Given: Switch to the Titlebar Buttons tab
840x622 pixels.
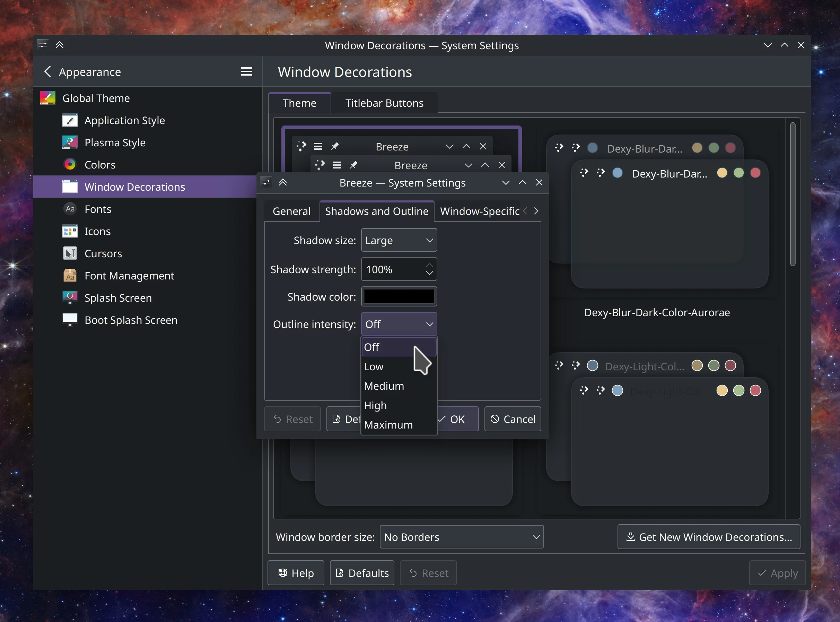Looking at the screenshot, I should 384,103.
